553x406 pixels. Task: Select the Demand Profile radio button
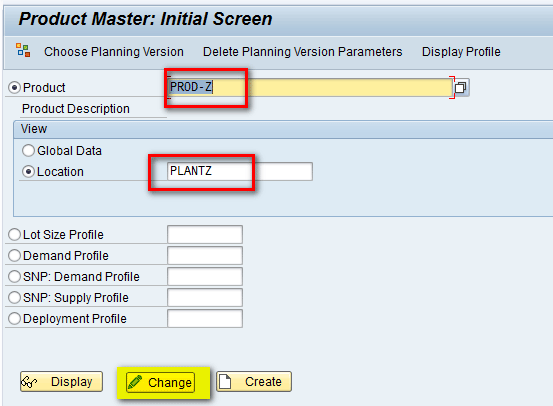[x=14, y=256]
